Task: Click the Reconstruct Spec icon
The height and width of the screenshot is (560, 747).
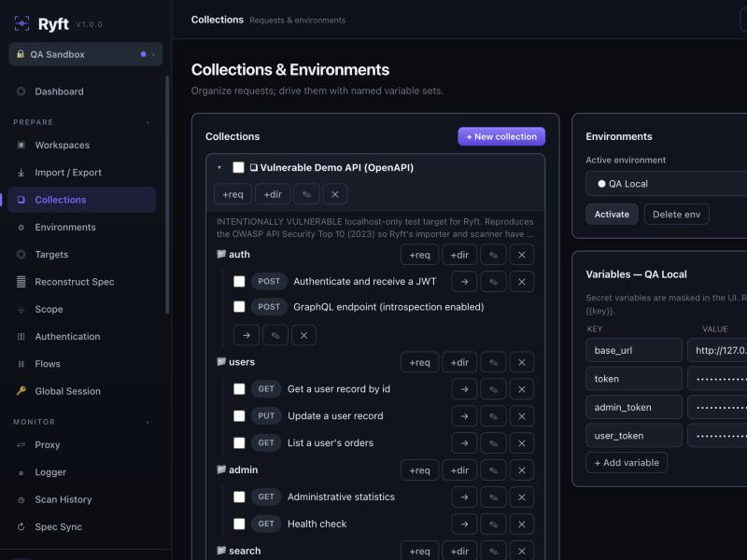Action: click(21, 282)
